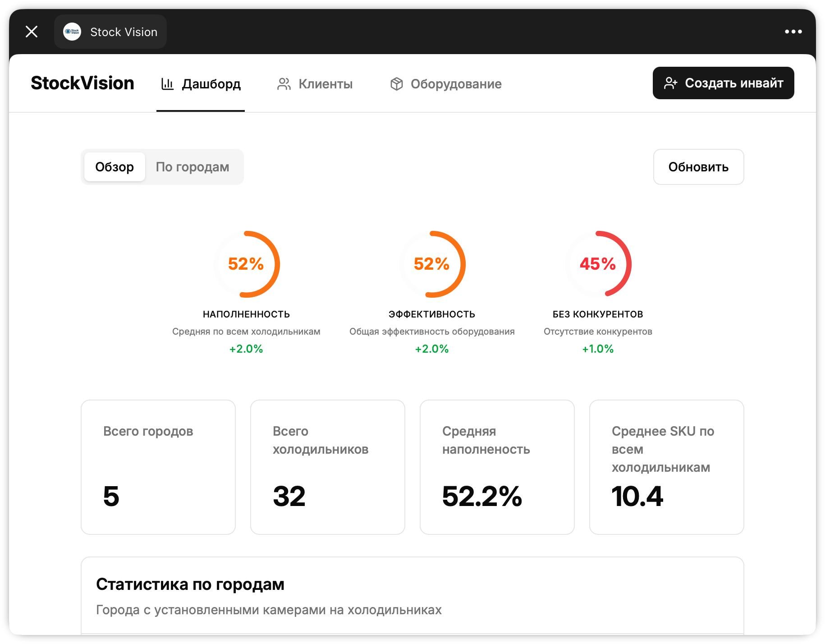
Task: Click the people icon beside Клиенты
Action: 284,84
